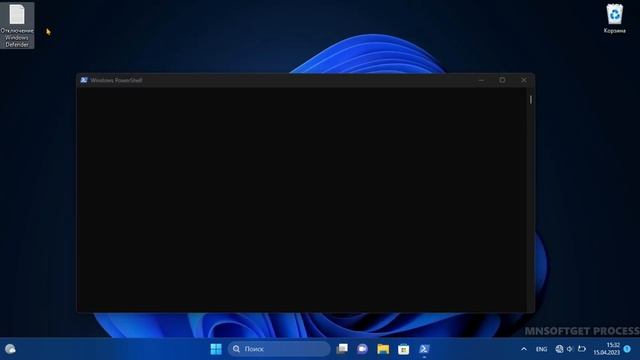The image size is (640, 360).
Task: Click the Windows PowerShell title text
Action: (x=116, y=80)
